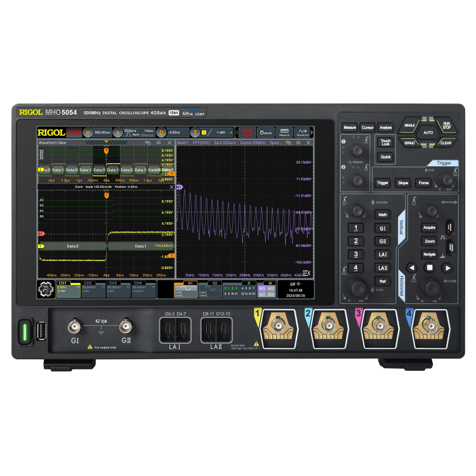Touch the front USB port
Screen dimensions: 476x476
tap(42, 331)
